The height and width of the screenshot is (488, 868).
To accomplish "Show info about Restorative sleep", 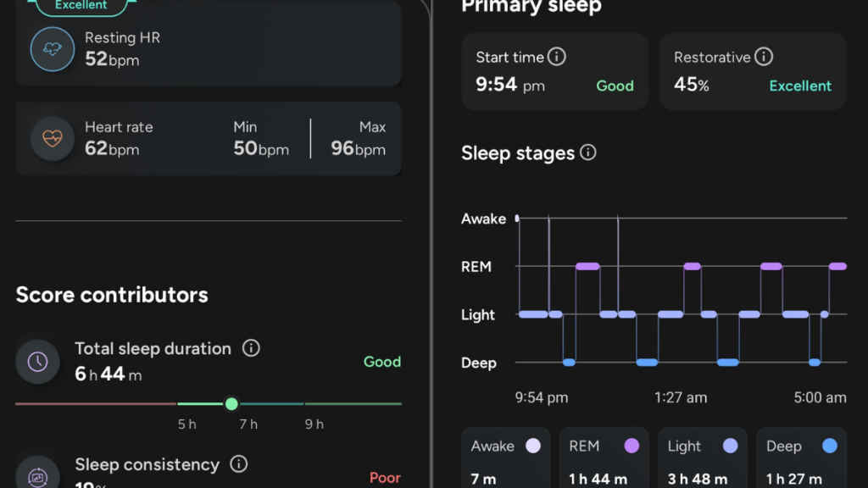I will 764,57.
